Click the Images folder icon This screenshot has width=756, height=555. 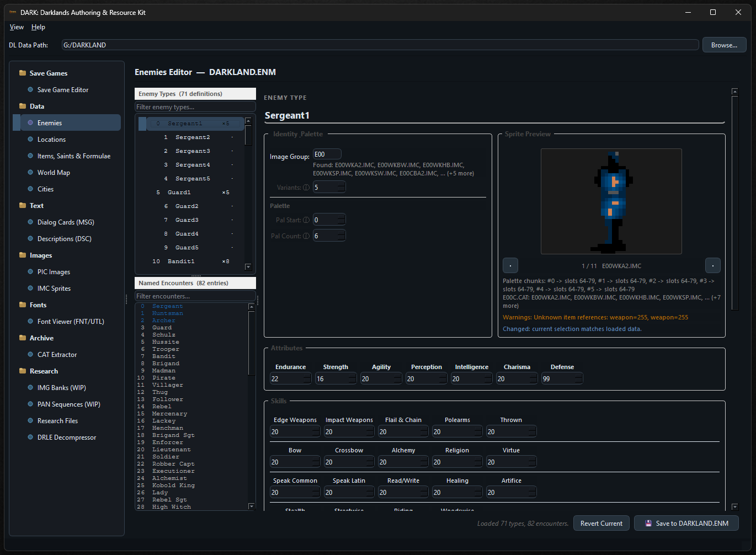pyautogui.click(x=23, y=255)
